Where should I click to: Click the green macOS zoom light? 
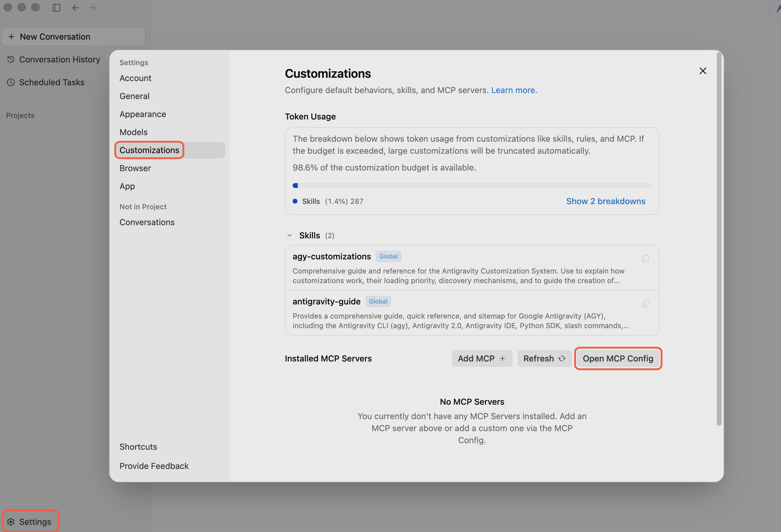[x=35, y=7]
